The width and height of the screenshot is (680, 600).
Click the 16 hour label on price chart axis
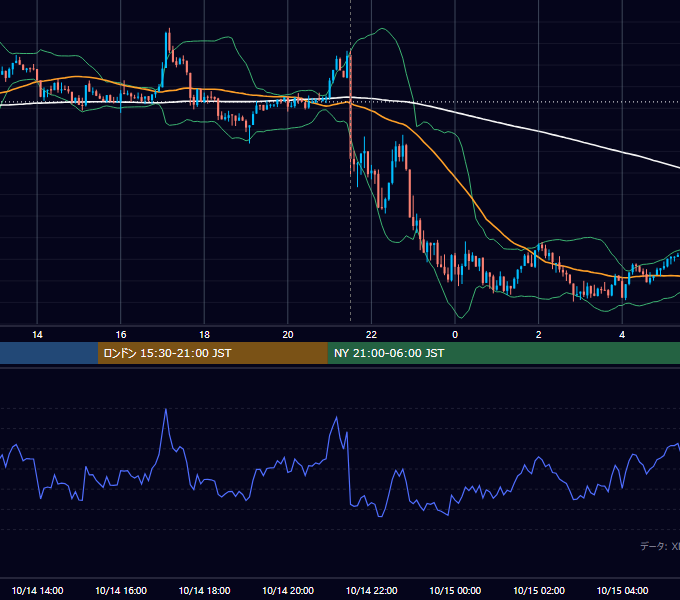[x=121, y=335]
